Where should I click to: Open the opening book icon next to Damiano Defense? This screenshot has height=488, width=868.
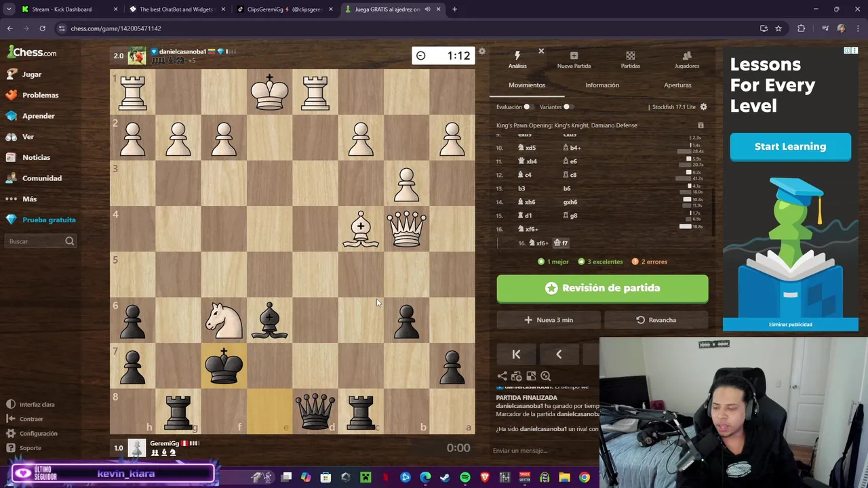(x=701, y=125)
